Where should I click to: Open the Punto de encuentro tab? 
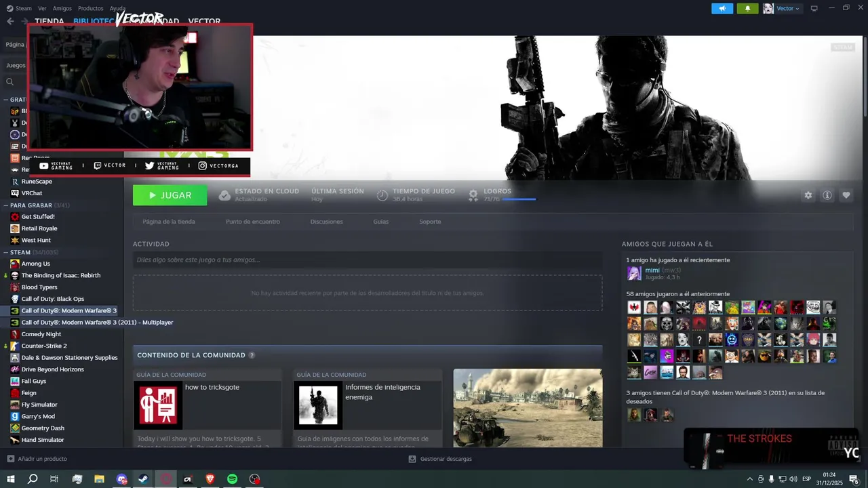pos(253,222)
